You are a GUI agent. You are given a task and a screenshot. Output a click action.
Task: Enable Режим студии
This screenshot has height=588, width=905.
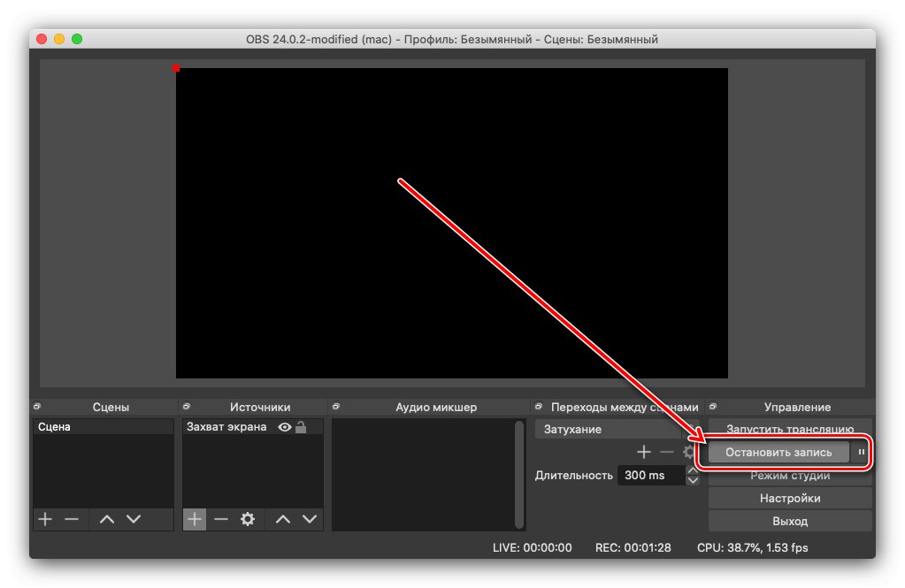click(x=790, y=476)
